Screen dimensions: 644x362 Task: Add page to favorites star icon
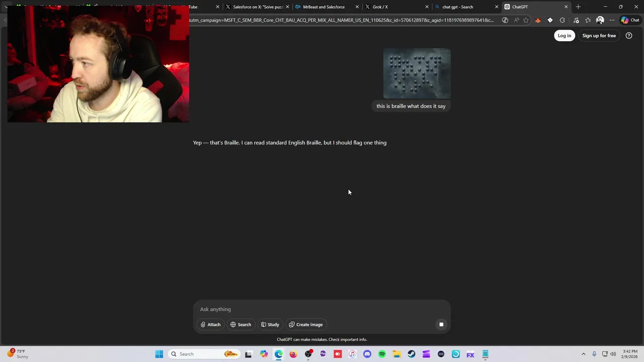526,20
